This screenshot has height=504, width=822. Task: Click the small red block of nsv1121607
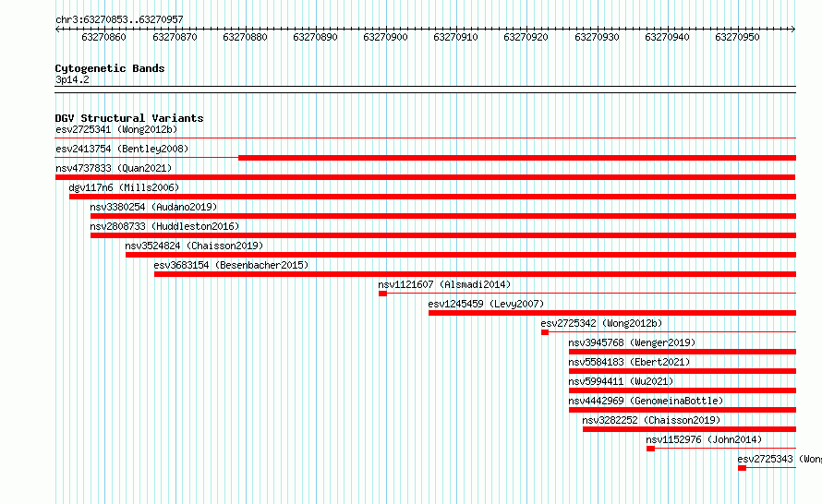382,294
